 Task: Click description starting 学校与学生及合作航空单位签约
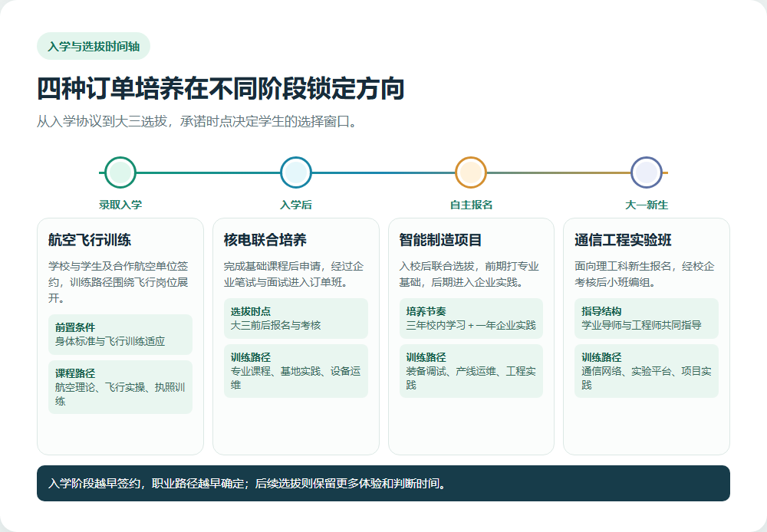[x=119, y=282]
